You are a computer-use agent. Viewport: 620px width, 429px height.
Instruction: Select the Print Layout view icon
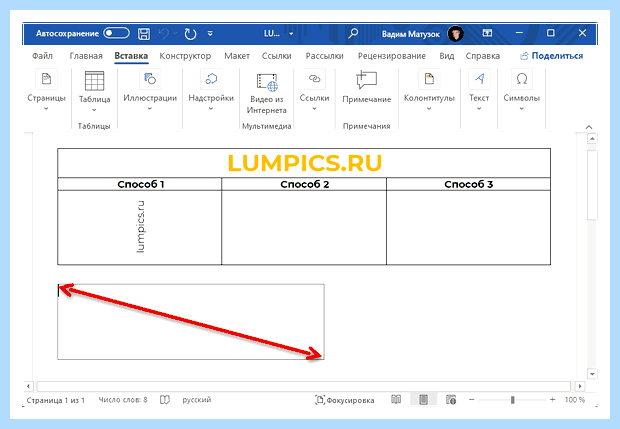(x=423, y=400)
